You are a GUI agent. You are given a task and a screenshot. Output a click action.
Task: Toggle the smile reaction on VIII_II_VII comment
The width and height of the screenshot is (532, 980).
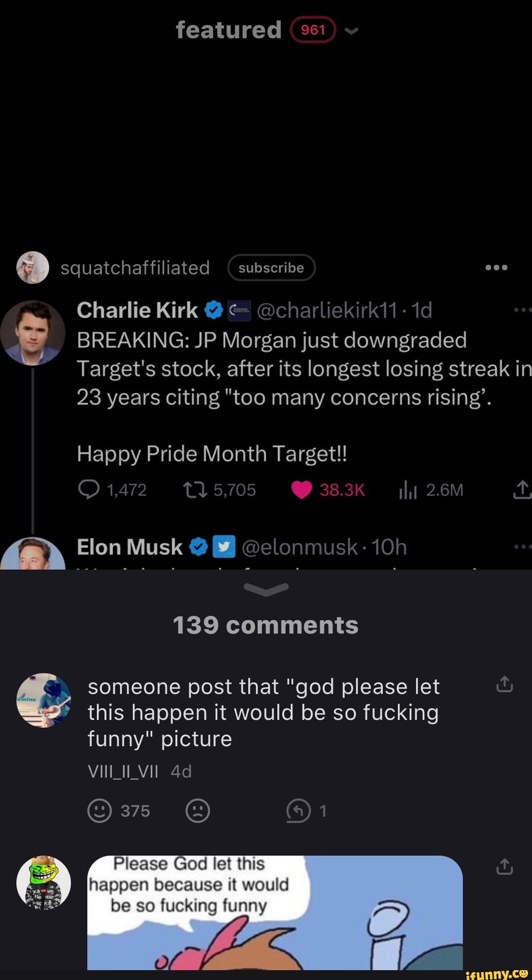pos(100,811)
